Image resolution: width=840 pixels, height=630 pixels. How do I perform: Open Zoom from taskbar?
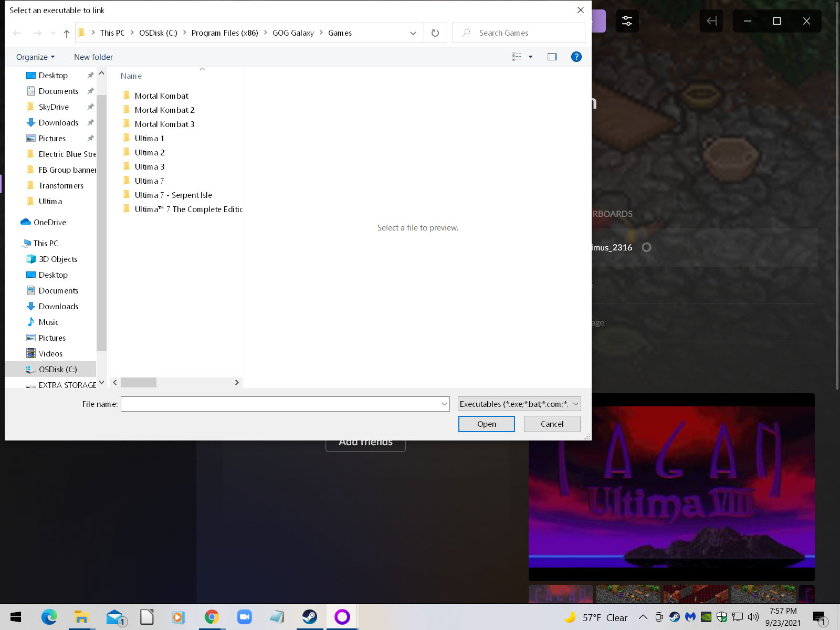[244, 617]
